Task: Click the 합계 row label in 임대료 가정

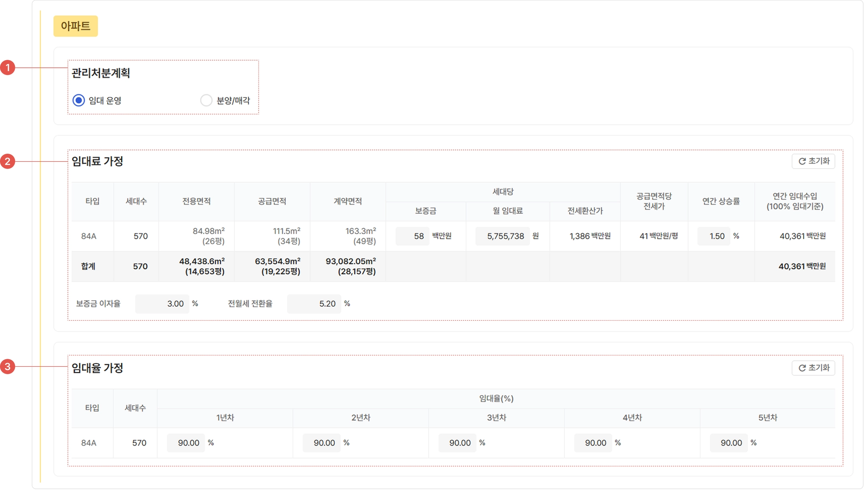Action: coord(88,266)
